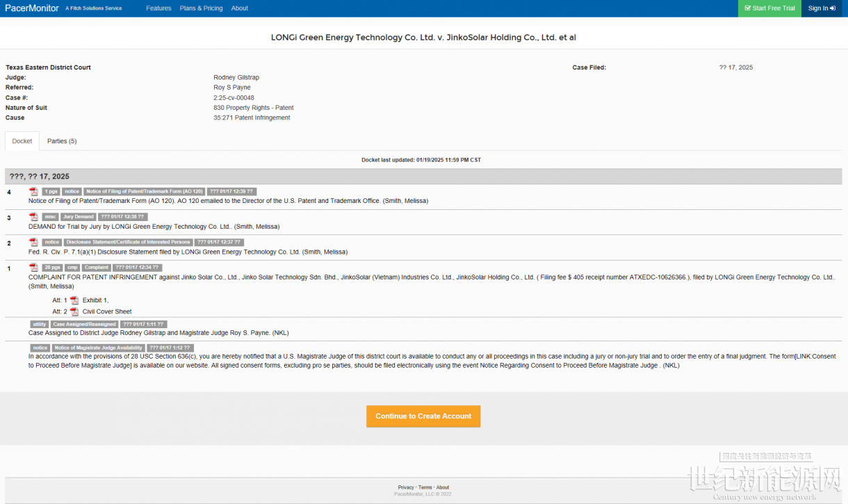The width and height of the screenshot is (848, 504).
Task: Click 'Civil Cover Sheet' attachment text
Action: [x=107, y=311]
